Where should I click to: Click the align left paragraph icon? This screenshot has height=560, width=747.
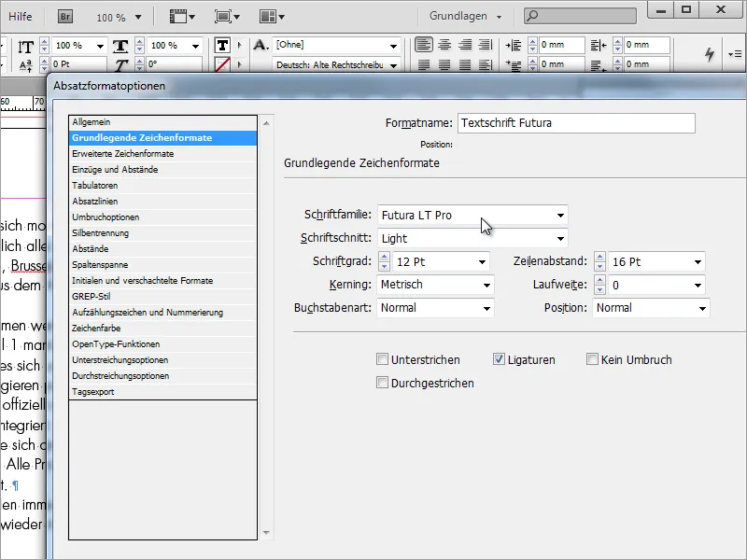click(x=423, y=45)
